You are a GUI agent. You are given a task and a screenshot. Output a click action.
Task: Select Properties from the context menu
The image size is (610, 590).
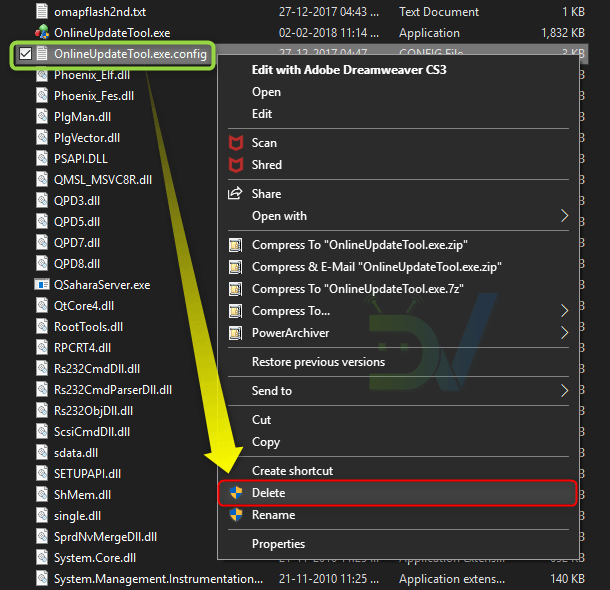point(278,544)
